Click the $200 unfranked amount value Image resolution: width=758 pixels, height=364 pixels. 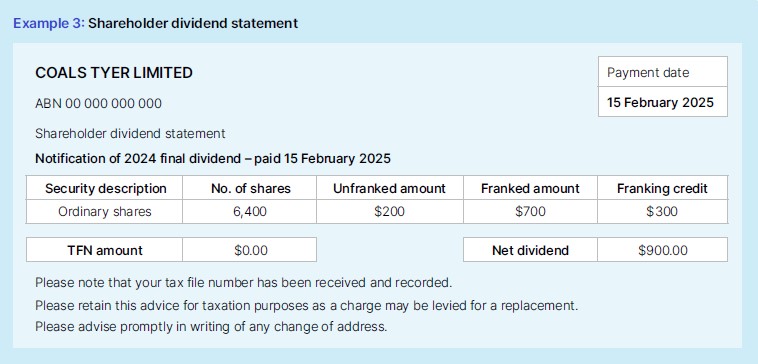[390, 211]
